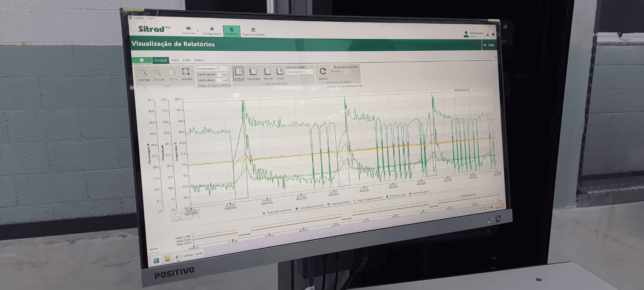This screenshot has height=290, width=644.
Task: Choose the Horizontal reference line icon
Action: point(253,72)
